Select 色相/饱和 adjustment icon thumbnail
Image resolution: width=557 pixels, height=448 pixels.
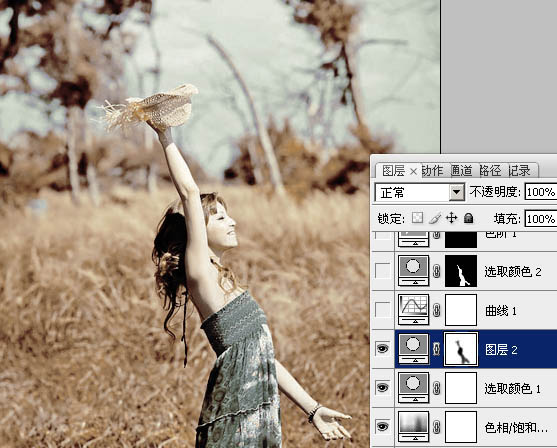413,426
